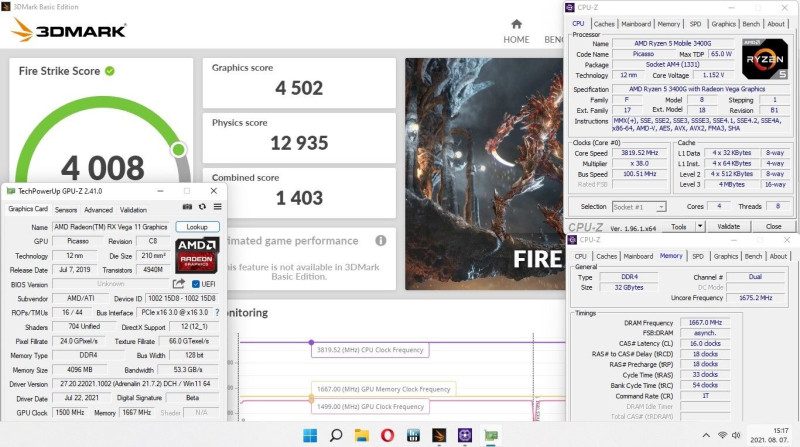Click the Combined score 1 403 card
Screen dimensions: 800x447
299,193
